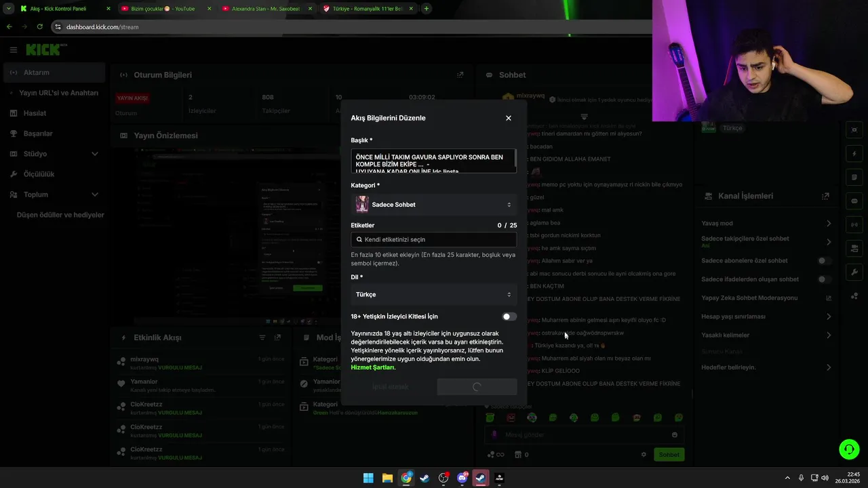The height and width of the screenshot is (488, 868).
Task: Click Yamanior in Etkinlik Akışı
Action: tap(144, 382)
